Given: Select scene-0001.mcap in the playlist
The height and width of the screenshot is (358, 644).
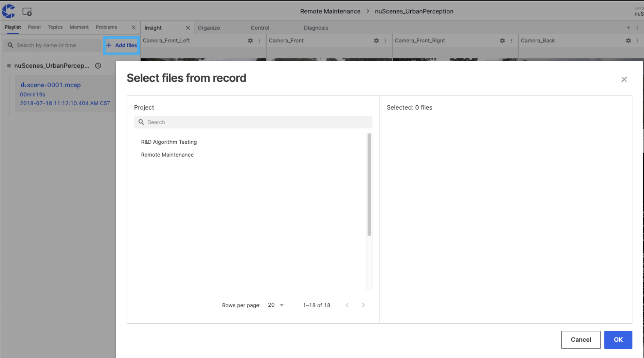Looking at the screenshot, I should pos(65,94).
